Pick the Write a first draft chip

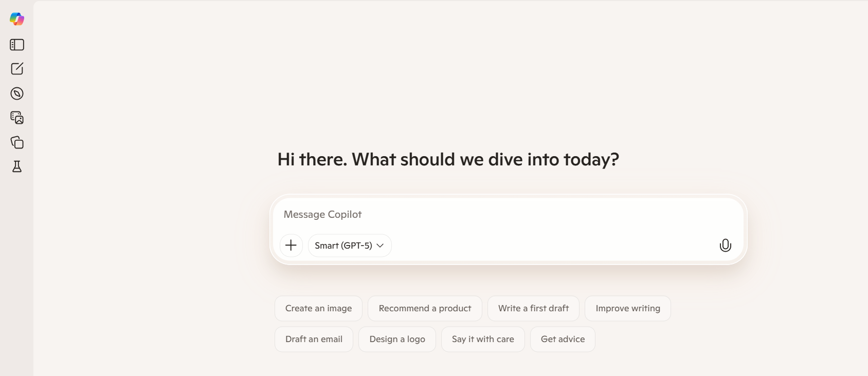533,308
